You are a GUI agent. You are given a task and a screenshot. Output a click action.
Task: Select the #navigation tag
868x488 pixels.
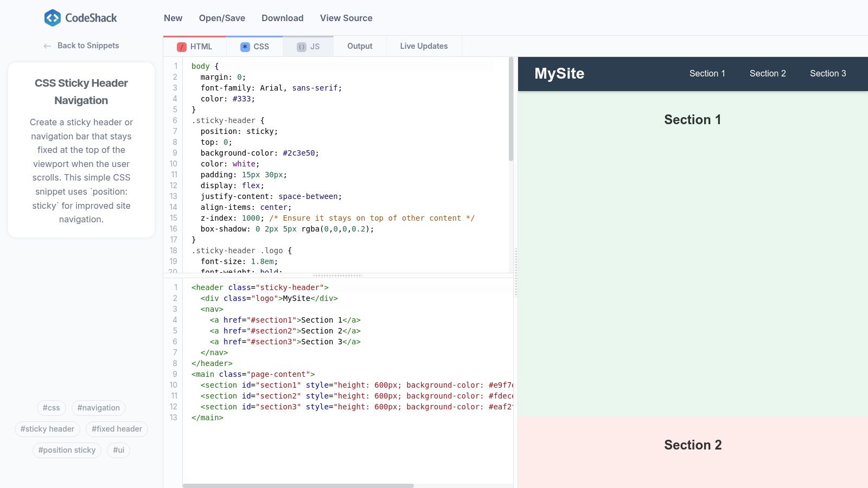[x=99, y=408]
